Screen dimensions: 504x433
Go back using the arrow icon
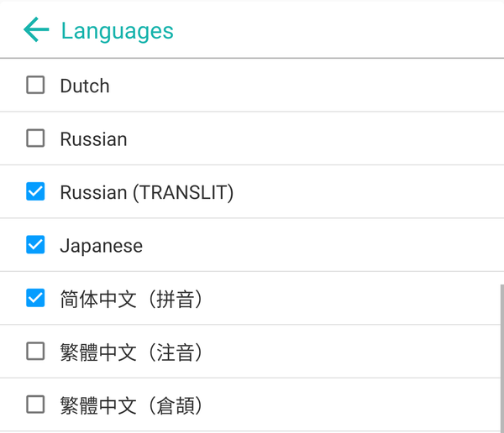point(36,30)
